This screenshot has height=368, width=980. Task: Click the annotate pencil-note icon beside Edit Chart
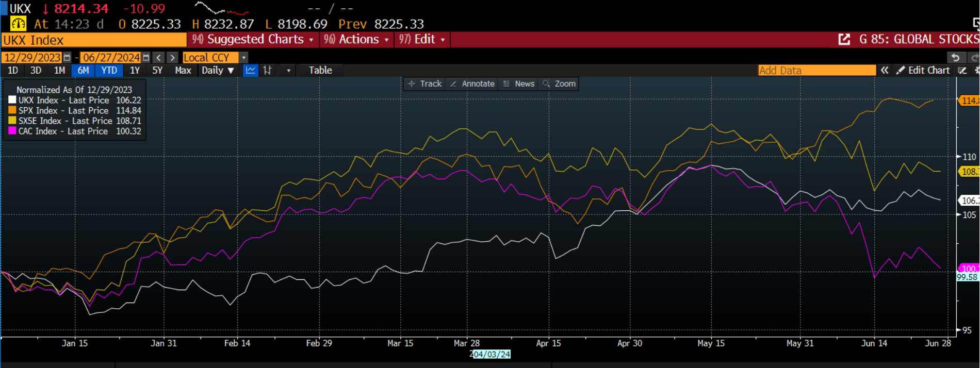click(x=962, y=71)
